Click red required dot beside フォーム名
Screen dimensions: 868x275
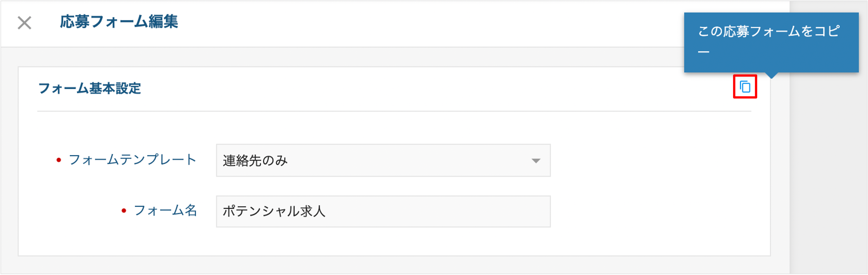click(x=124, y=211)
